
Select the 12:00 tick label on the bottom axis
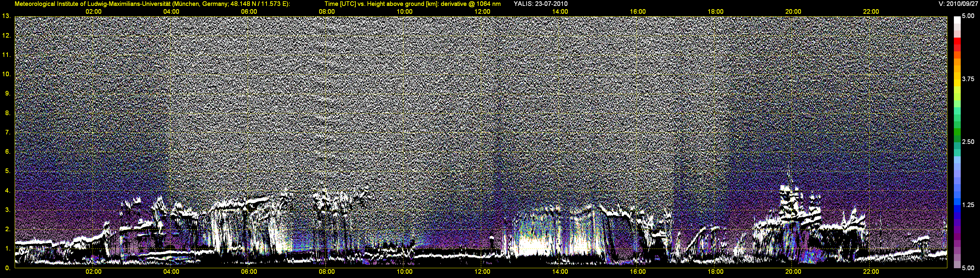click(x=482, y=272)
